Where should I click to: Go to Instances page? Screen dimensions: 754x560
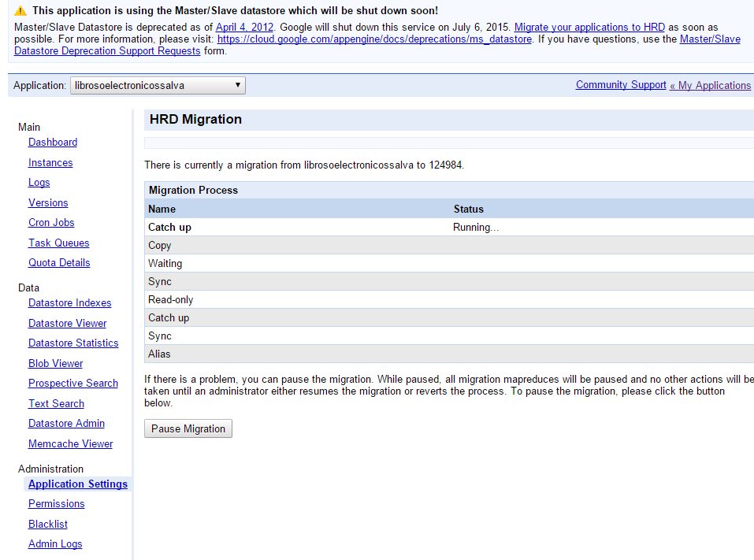tap(50, 163)
